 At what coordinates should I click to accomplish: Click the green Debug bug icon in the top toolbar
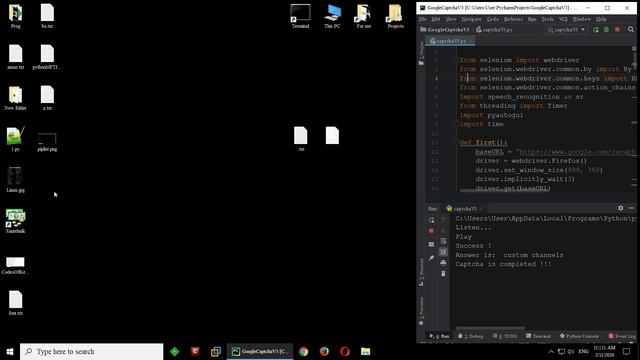(606, 30)
